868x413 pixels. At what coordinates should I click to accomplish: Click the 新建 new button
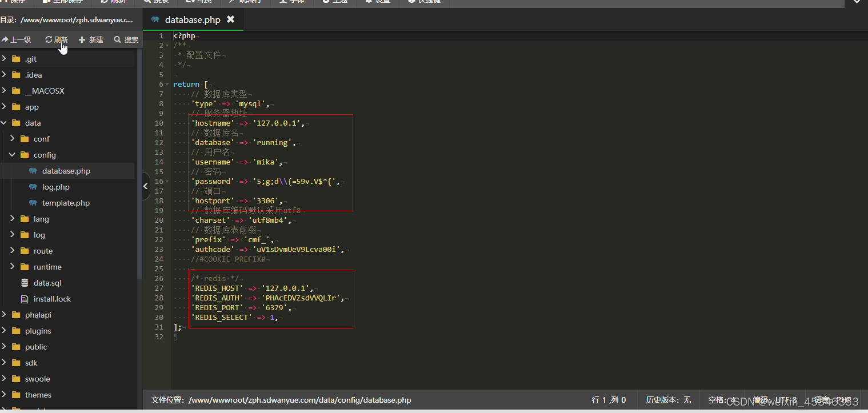[x=91, y=39]
